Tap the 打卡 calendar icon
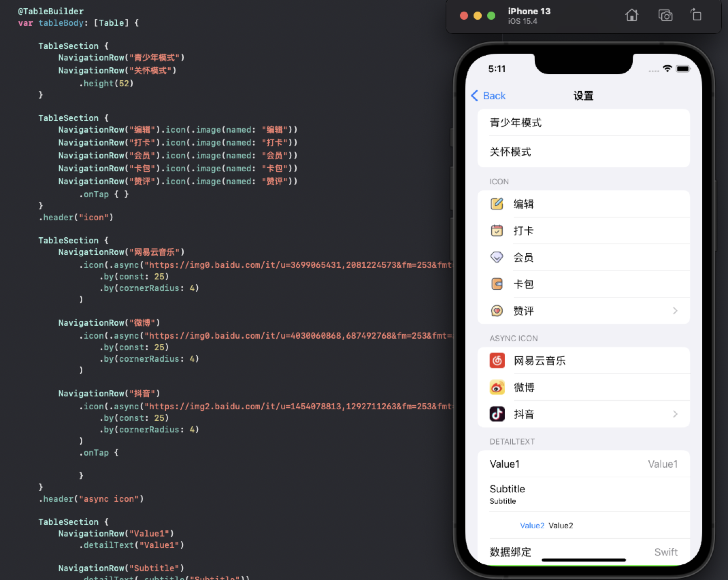This screenshot has height=580, width=728. [x=497, y=231]
